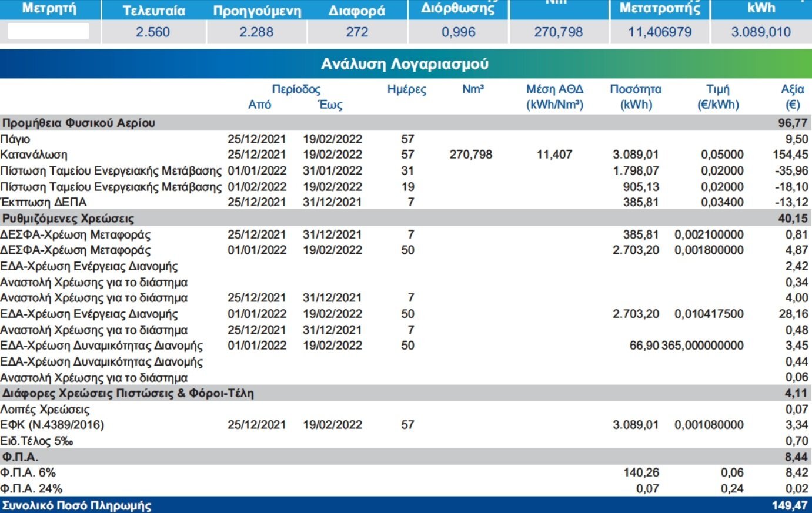Screen dimensions: 812x513
Task: Select the 'Προμήθεια Φυσικού Αερίου' section row label
Action: (79, 123)
